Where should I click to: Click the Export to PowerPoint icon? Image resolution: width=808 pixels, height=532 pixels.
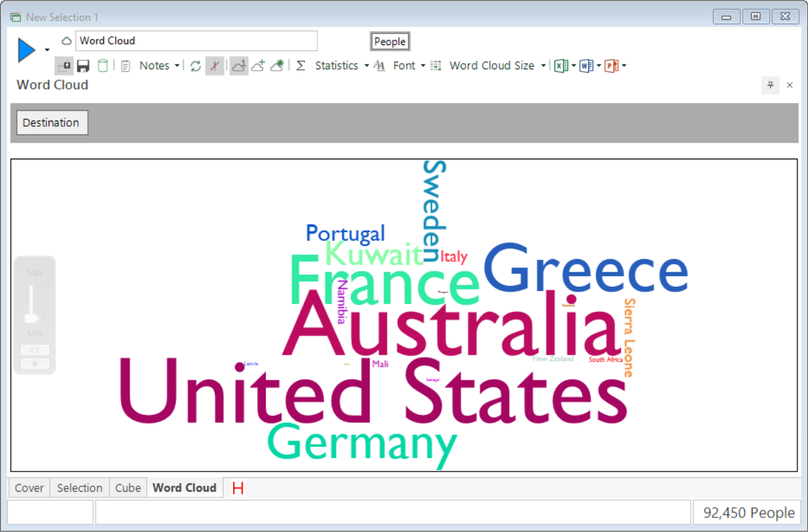click(x=612, y=66)
